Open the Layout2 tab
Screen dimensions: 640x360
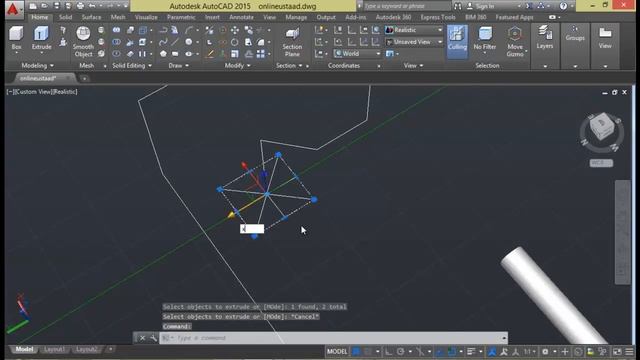[87, 349]
